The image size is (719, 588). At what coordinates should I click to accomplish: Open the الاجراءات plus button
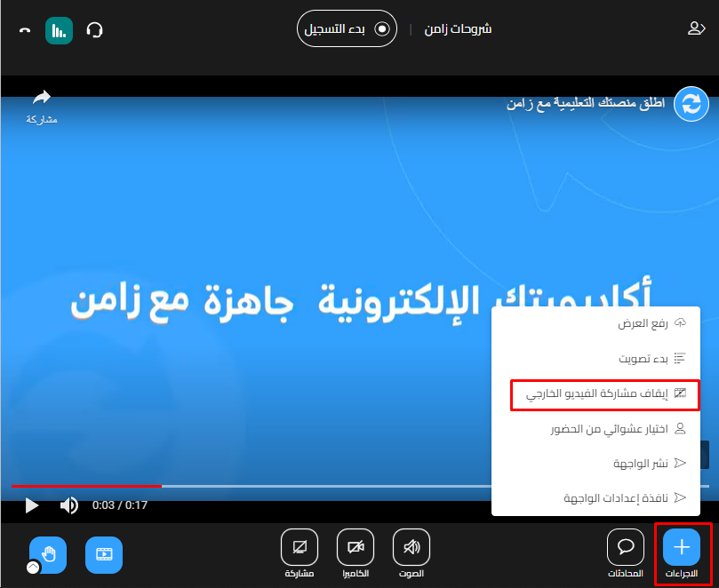pyautogui.click(x=682, y=547)
